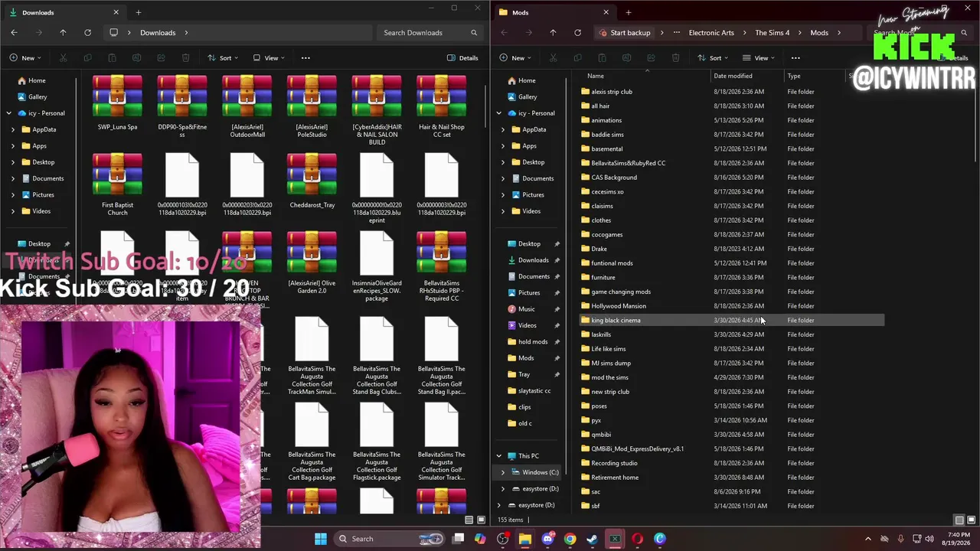Click the Rename icon in Downloads toolbar
Viewport: 980px width, 551px height.
136,58
